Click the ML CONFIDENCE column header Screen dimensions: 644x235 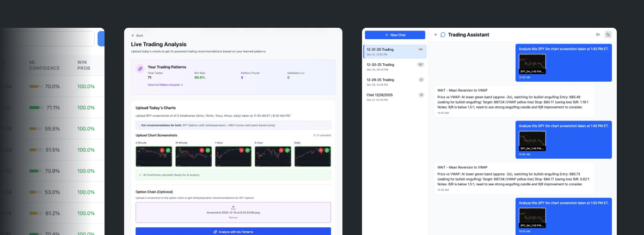tap(44, 65)
